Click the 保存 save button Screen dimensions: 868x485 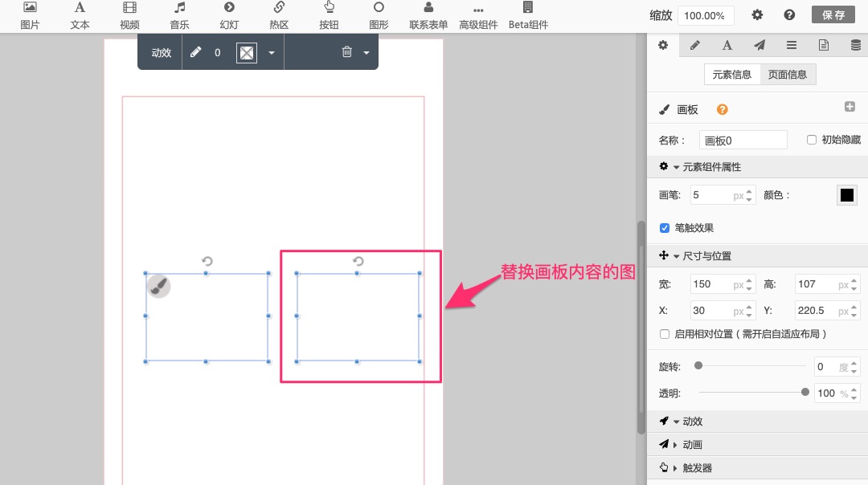pyautogui.click(x=833, y=15)
